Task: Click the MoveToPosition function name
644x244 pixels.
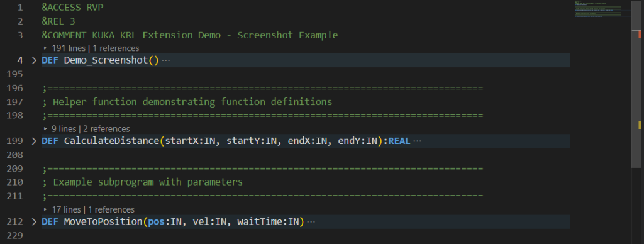Action: click(103, 222)
